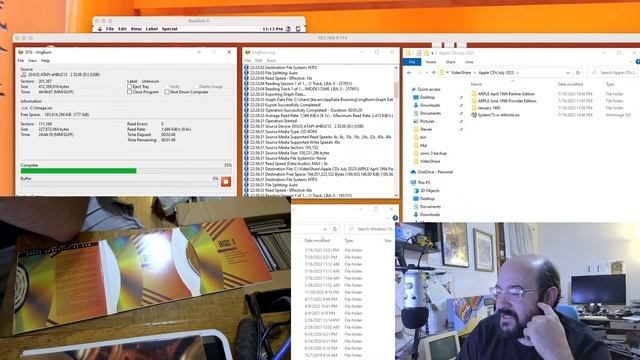Click the ImgBurn Log window title icon

coord(247,53)
